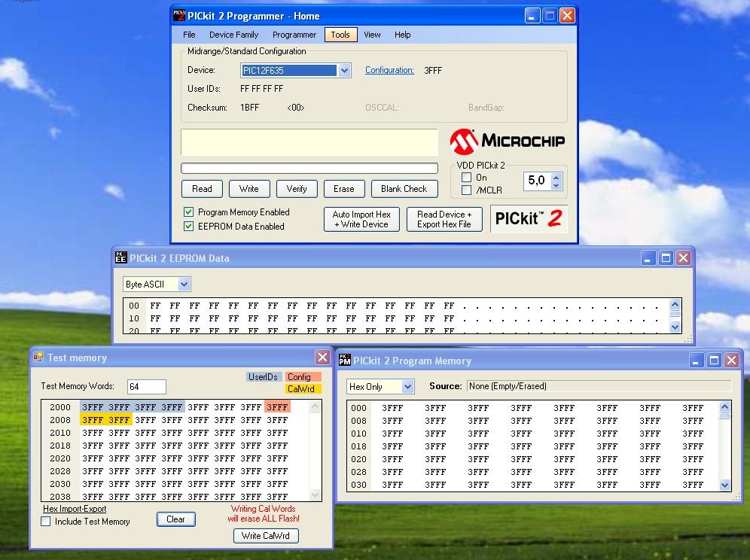Screen dimensions: 750x560
Task: Select first UserID cell in row 2000
Action: (x=93, y=407)
